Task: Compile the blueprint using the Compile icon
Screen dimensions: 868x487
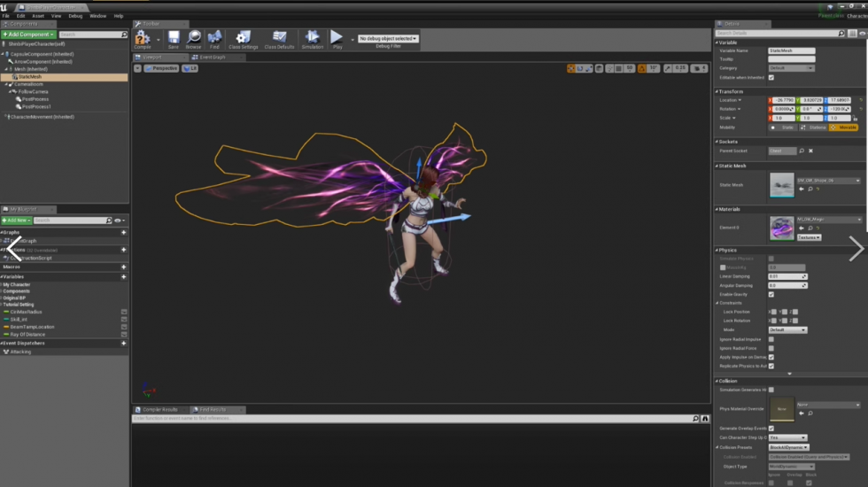Action: click(x=143, y=38)
